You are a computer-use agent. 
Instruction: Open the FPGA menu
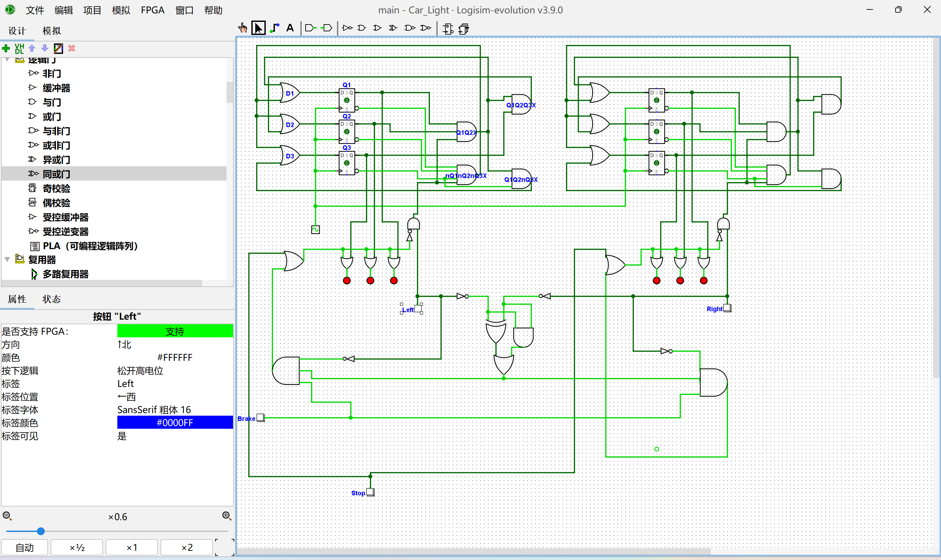tap(152, 10)
